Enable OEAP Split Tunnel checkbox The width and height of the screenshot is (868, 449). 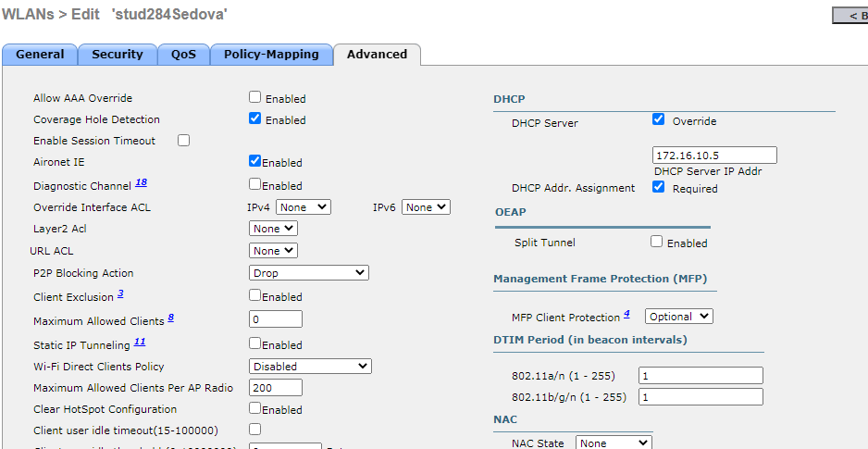(656, 242)
